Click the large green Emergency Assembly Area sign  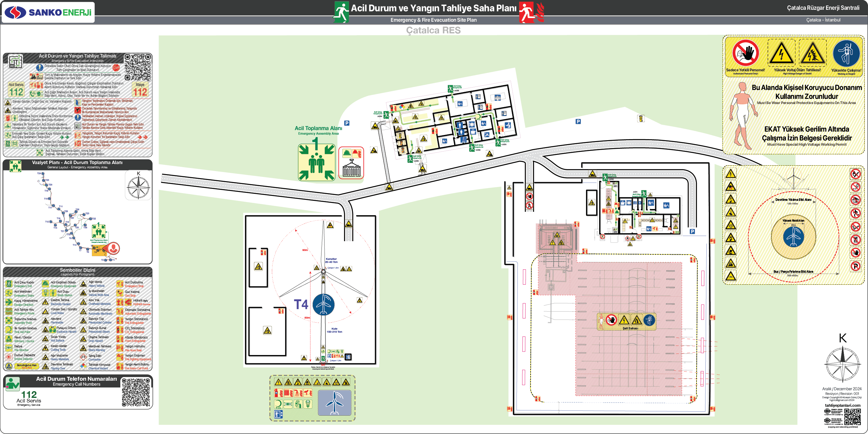pos(316,163)
